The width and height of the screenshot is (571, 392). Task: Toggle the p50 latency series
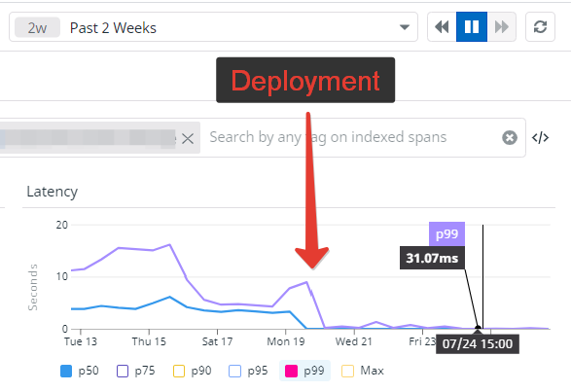pyautogui.click(x=80, y=371)
